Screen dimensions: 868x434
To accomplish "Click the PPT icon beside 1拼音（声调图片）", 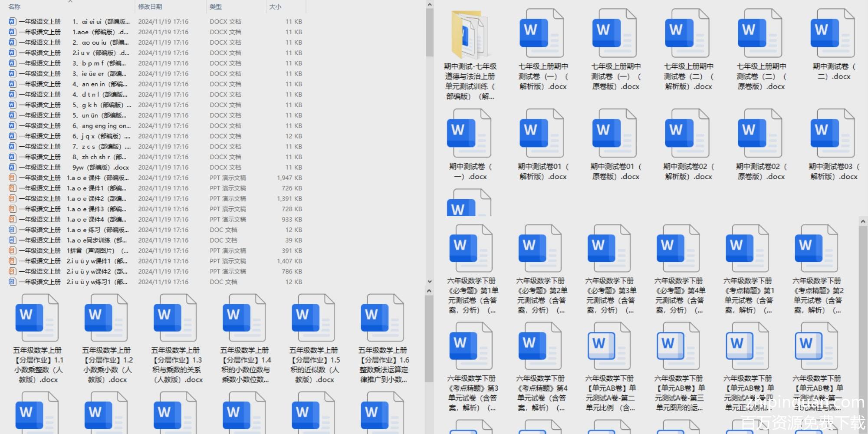I will (12, 250).
